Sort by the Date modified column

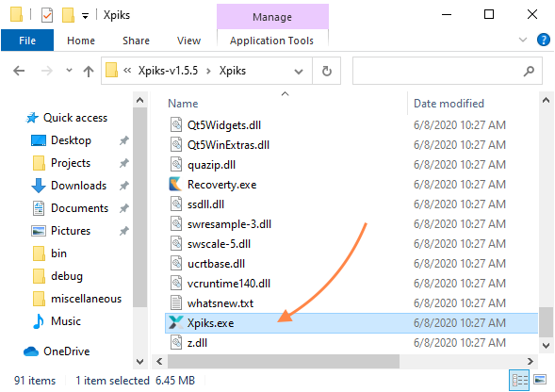click(x=449, y=104)
